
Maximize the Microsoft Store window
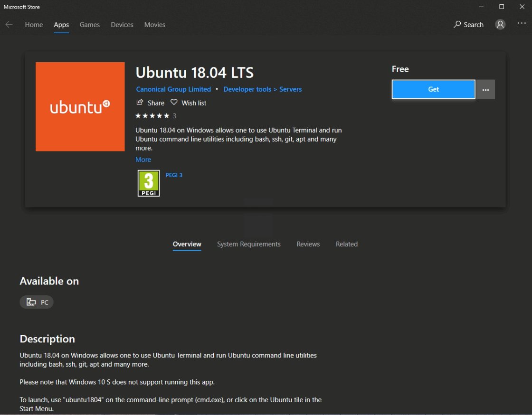(502, 7)
